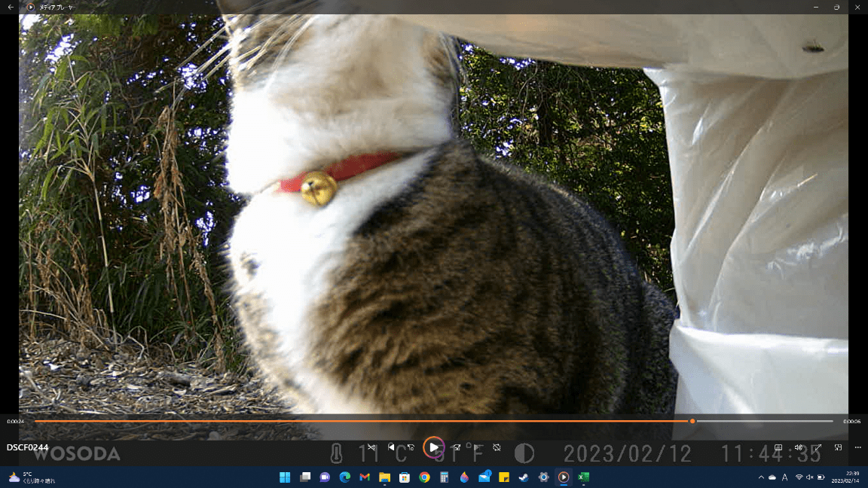Skip to the next track
868x488 pixels.
(476, 447)
